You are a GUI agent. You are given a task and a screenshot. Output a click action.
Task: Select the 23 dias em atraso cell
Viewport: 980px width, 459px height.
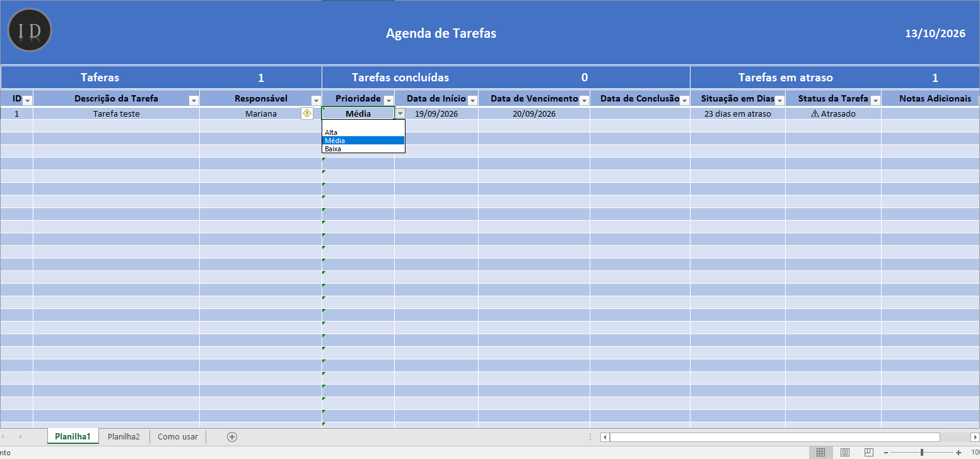click(738, 113)
